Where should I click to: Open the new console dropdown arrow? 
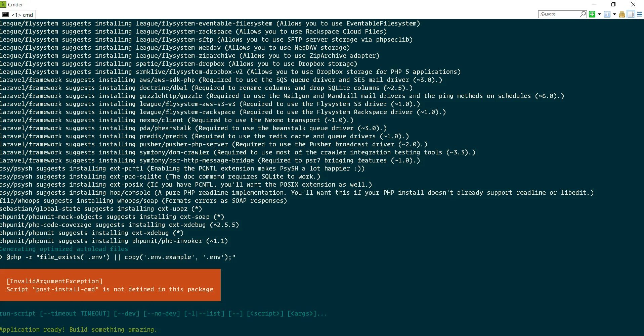(x=599, y=14)
